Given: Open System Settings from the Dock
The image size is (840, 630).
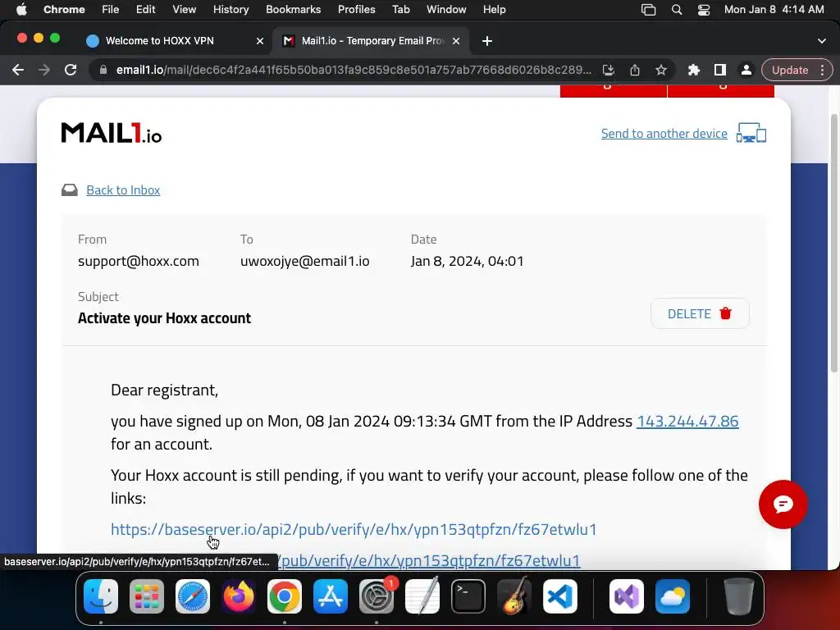Looking at the screenshot, I should [377, 596].
